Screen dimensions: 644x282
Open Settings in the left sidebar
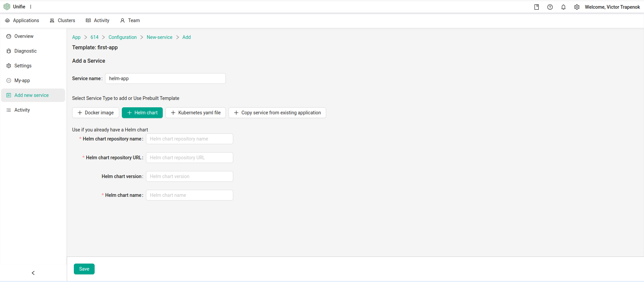click(23, 66)
